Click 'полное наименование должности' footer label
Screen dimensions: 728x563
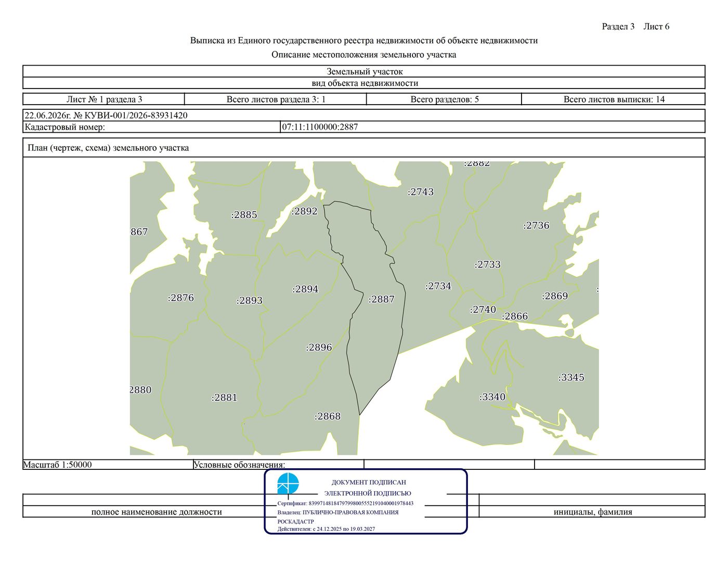(x=157, y=512)
